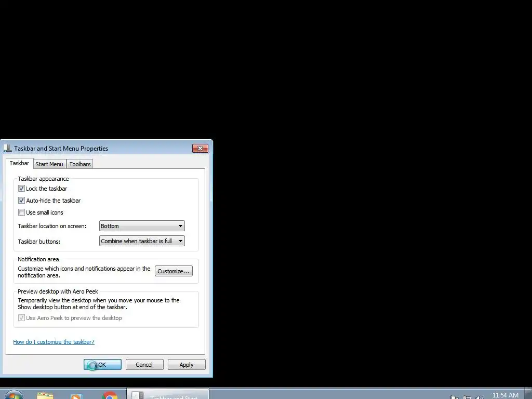The image size is (532, 399).
Task: Open the Windows Start orb
Action: (x=14, y=395)
